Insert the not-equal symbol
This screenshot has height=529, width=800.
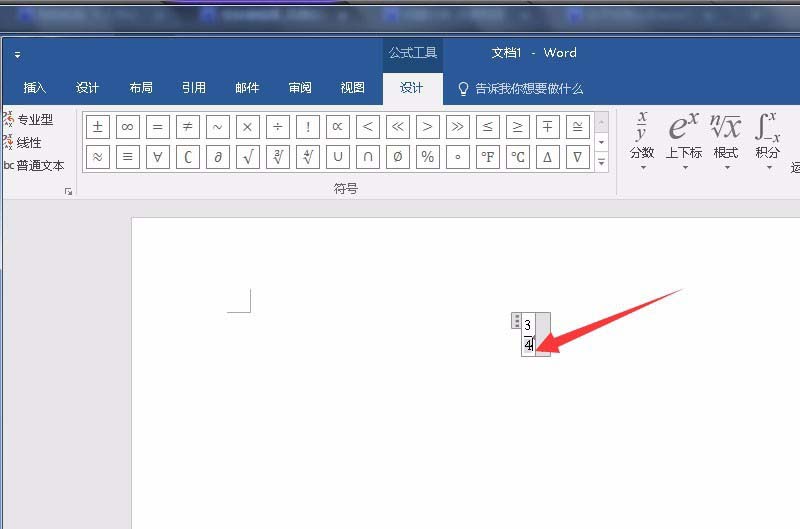point(188,127)
